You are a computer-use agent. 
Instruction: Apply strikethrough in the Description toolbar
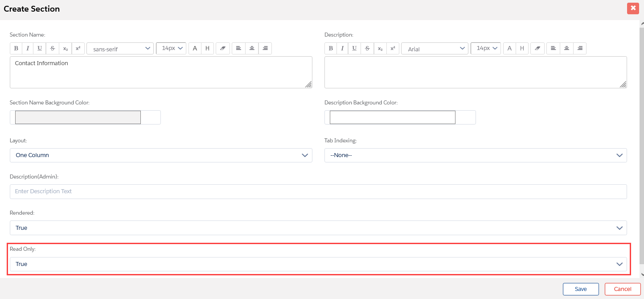[x=367, y=48]
